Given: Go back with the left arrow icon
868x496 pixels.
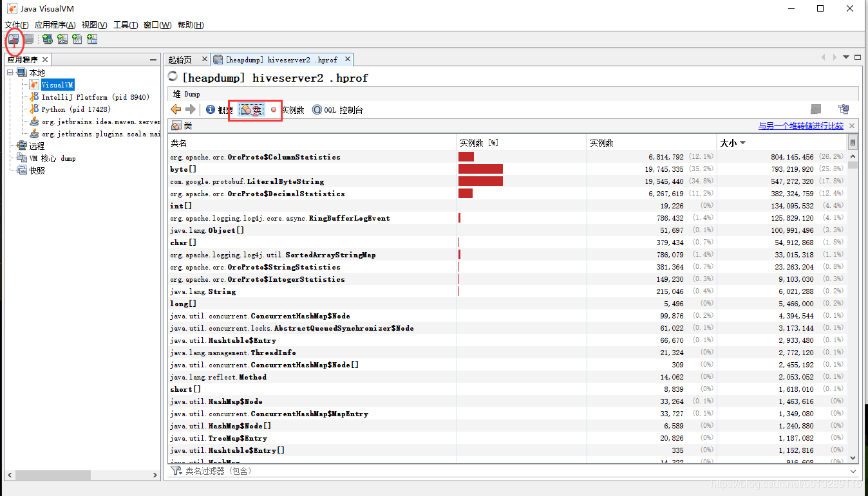Looking at the screenshot, I should coord(176,109).
